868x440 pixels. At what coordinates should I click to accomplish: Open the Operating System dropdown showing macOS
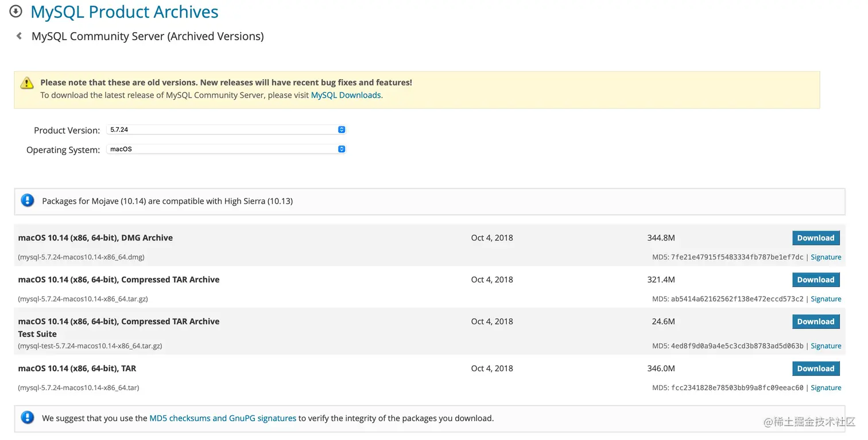226,149
